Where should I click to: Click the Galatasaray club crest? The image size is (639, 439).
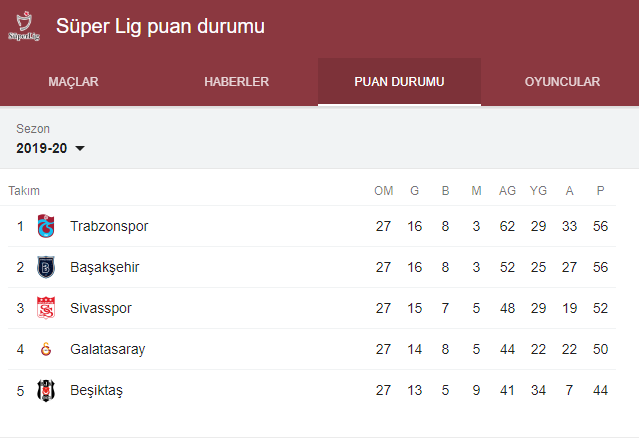click(46, 349)
